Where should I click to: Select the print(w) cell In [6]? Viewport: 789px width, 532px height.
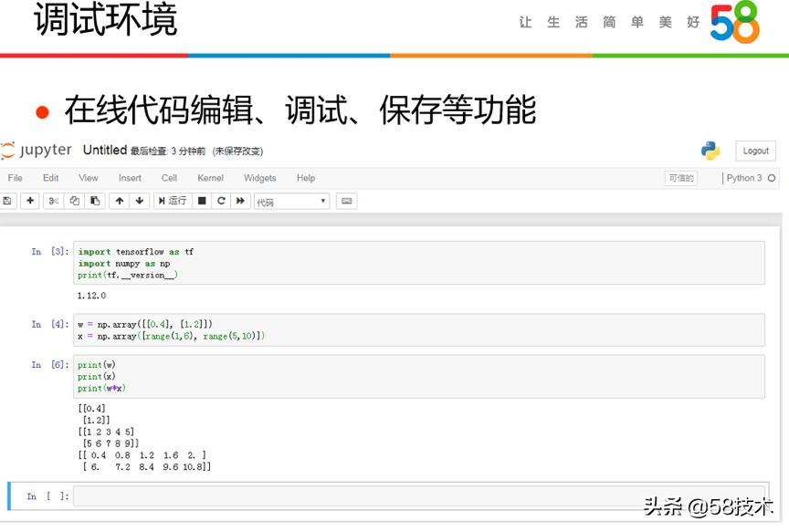[419, 376]
